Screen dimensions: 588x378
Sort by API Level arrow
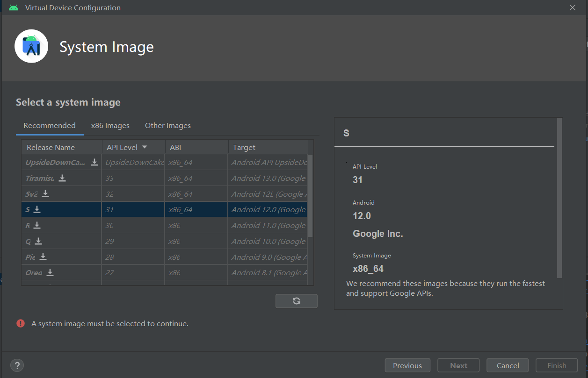(x=145, y=147)
